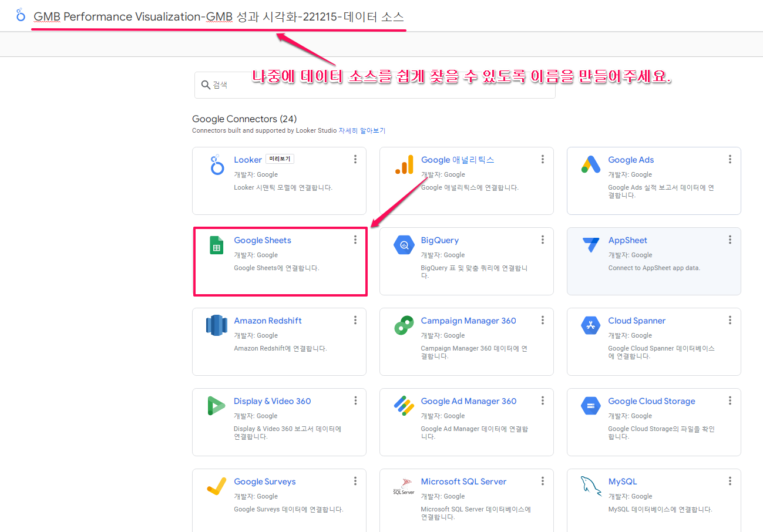Select the Google Ads connector title
The width and height of the screenshot is (763, 532).
coord(631,160)
